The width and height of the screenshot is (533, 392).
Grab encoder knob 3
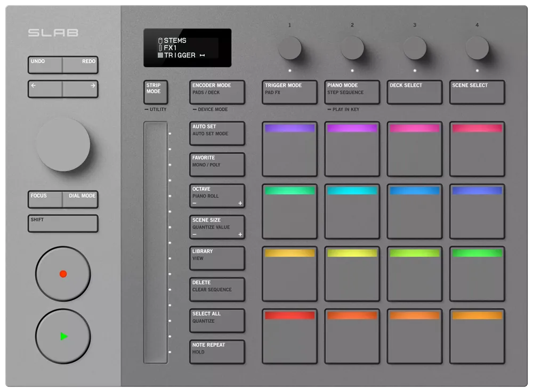click(x=415, y=48)
